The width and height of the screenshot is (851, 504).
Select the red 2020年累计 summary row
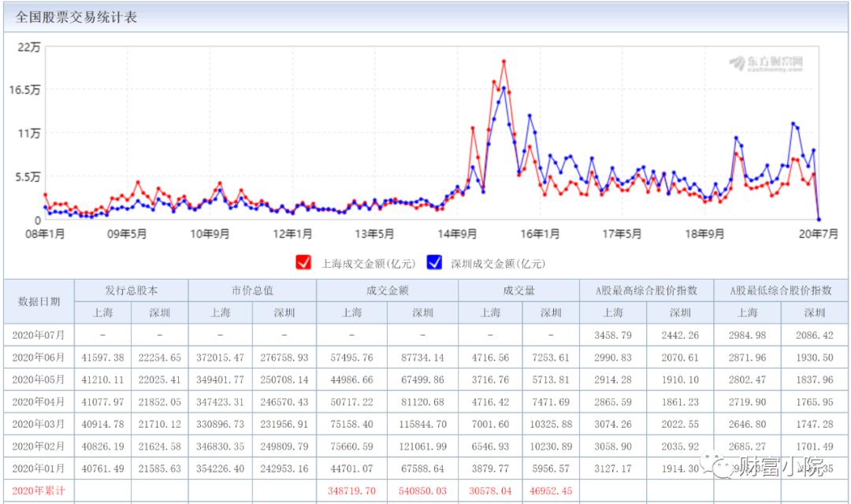38,488
